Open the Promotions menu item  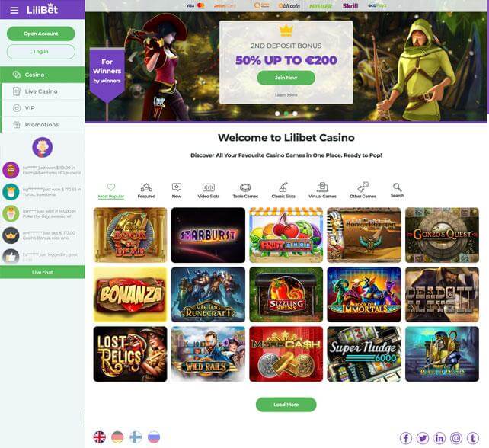(43, 125)
